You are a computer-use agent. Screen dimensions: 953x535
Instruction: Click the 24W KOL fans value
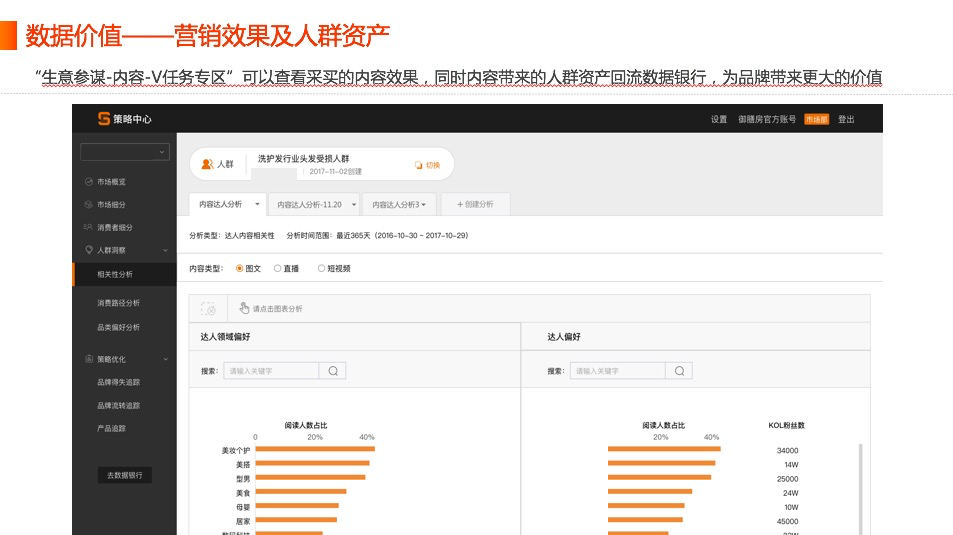tap(791, 493)
